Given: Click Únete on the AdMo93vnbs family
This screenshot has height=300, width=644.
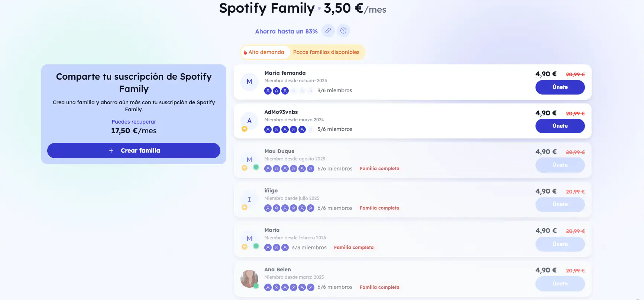Looking at the screenshot, I should pos(560,126).
